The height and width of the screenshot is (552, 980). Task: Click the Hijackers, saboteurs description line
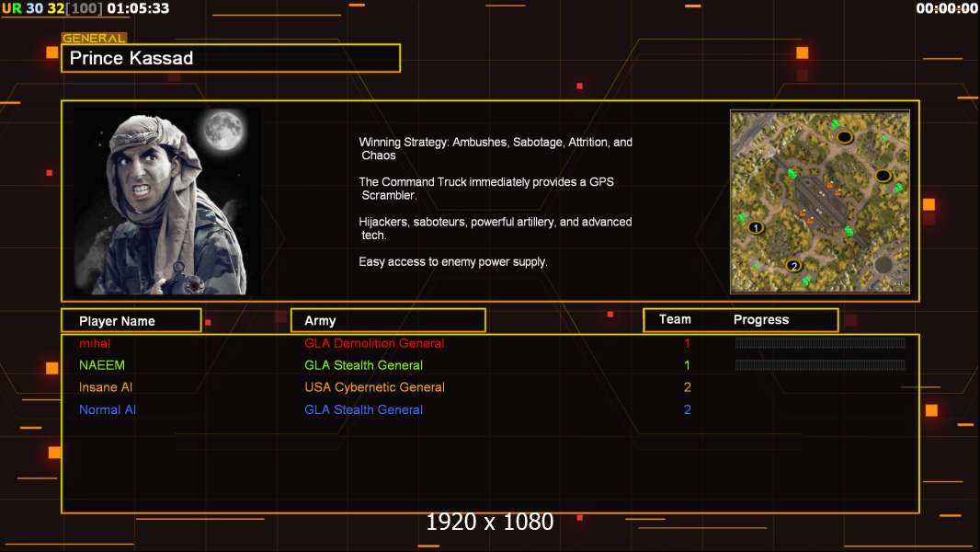[495, 229]
